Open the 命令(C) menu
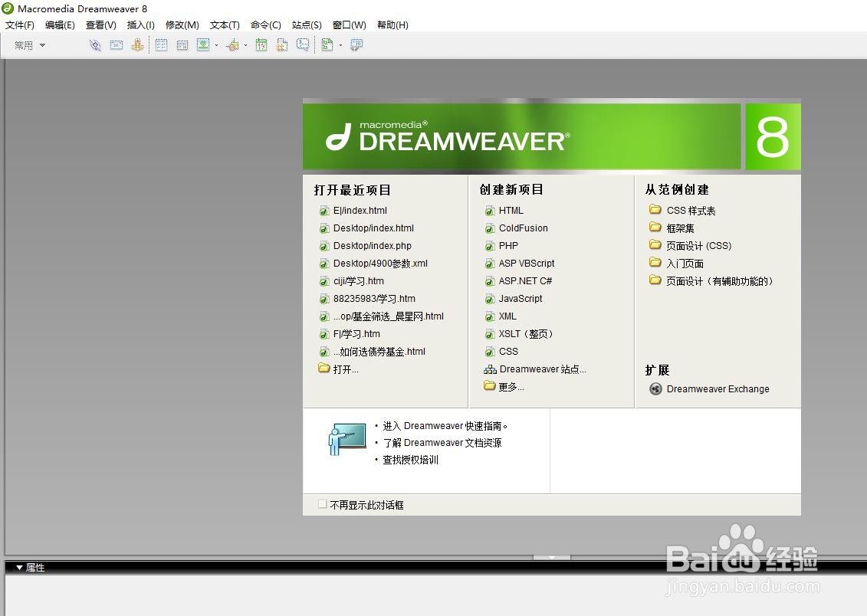The height and width of the screenshot is (616, 867). coord(265,25)
